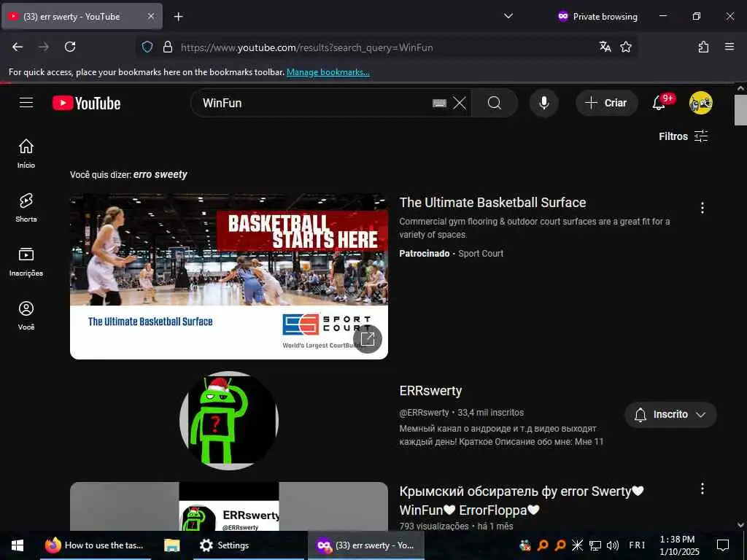Viewport: 747px width, 560px height.
Task: Open the ERRswerty channel name
Action: (430, 391)
